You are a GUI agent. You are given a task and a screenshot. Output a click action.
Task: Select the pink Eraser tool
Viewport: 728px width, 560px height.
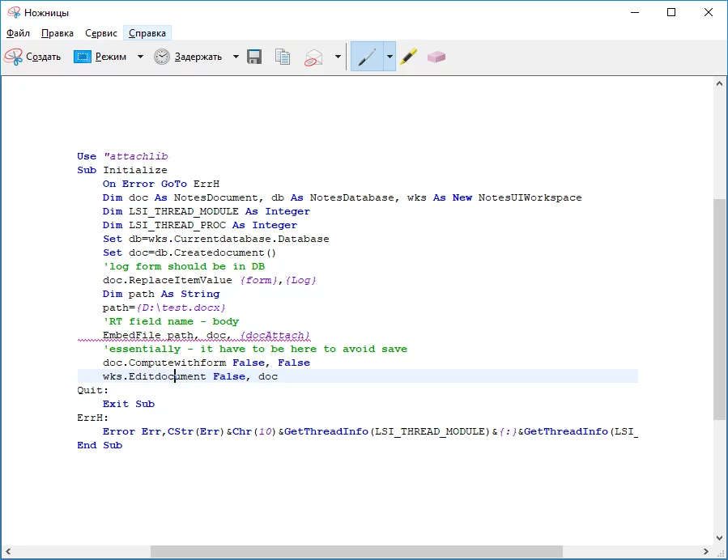(x=436, y=57)
